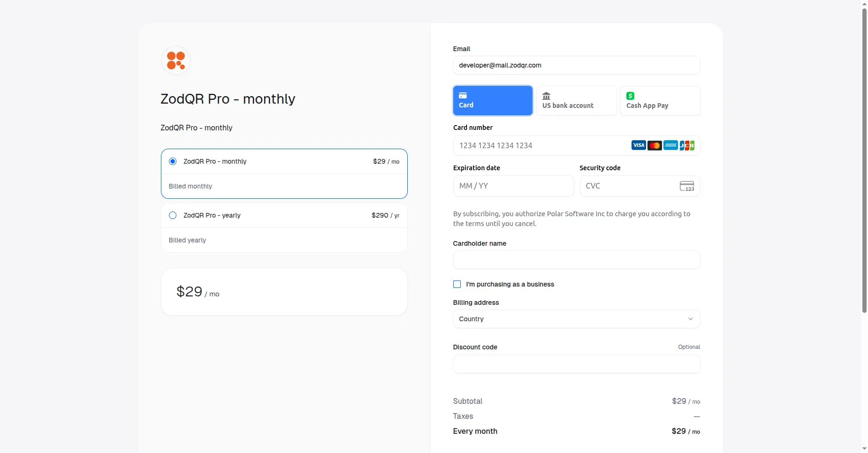Click the "Subtotal" label

pyautogui.click(x=468, y=401)
